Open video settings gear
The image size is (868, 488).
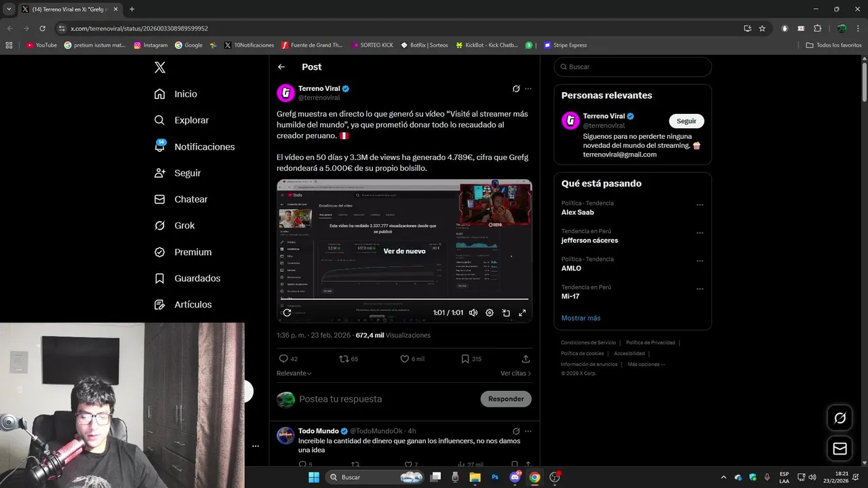pos(490,312)
